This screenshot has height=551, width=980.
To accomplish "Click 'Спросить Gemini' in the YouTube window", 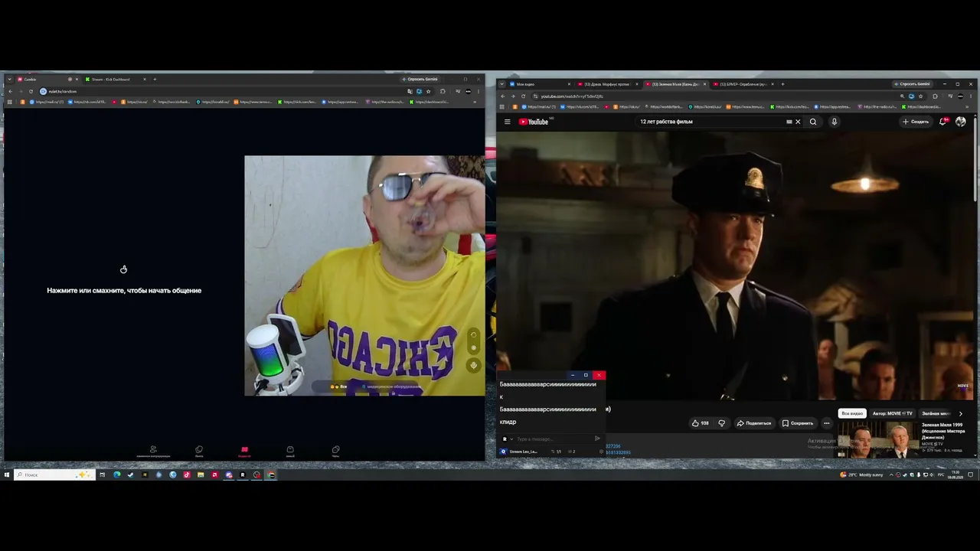I will [x=912, y=84].
